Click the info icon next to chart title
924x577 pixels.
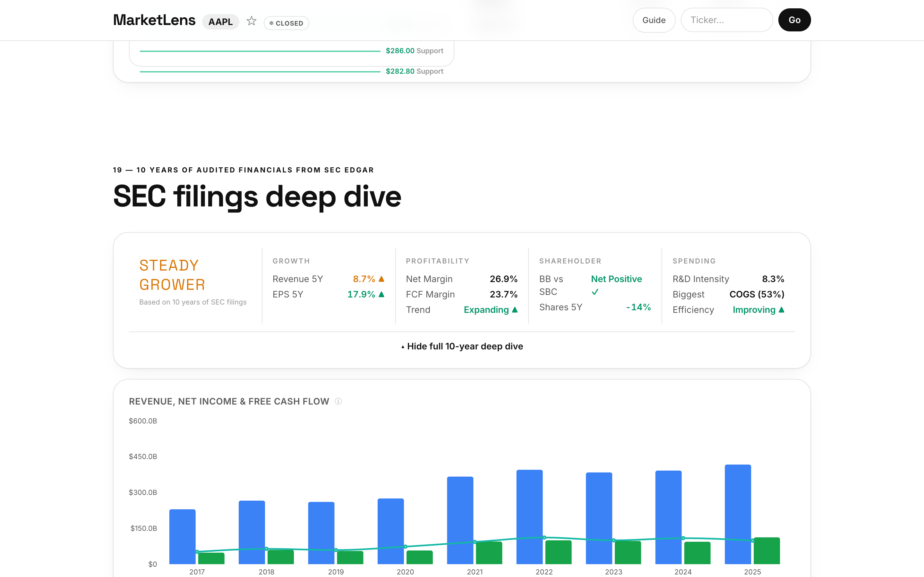click(x=338, y=401)
